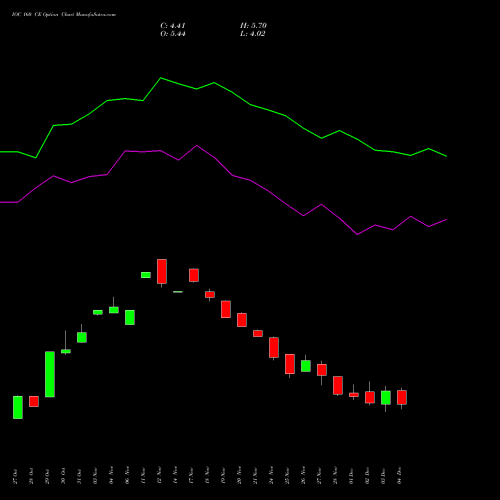Select the 30 Oct date label

click(63, 476)
